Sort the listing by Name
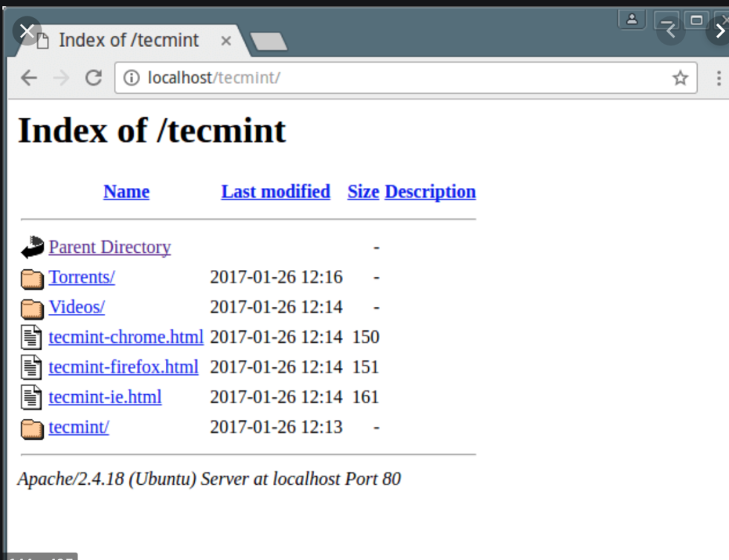Screen dimensions: 729x560 [126, 192]
